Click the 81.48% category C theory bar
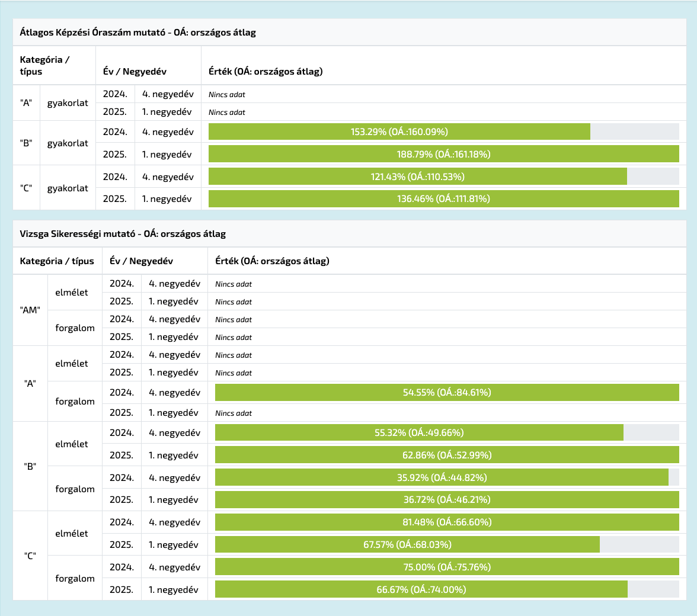The image size is (697, 616). [x=447, y=522]
